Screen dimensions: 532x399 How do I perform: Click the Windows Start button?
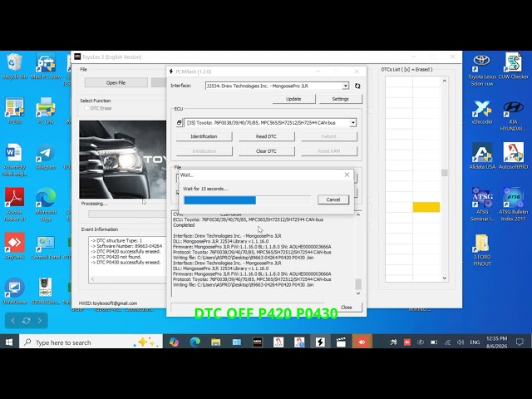click(9, 342)
